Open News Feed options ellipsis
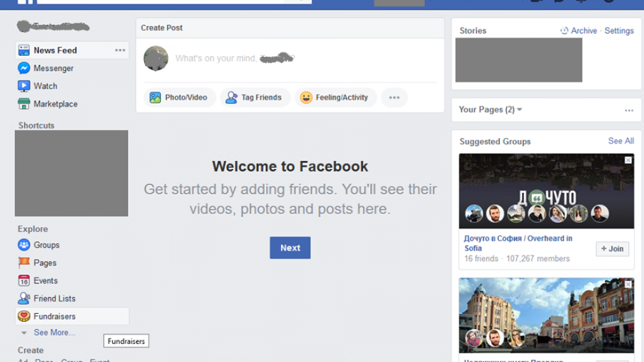The height and width of the screenshot is (362, 644). [x=120, y=50]
